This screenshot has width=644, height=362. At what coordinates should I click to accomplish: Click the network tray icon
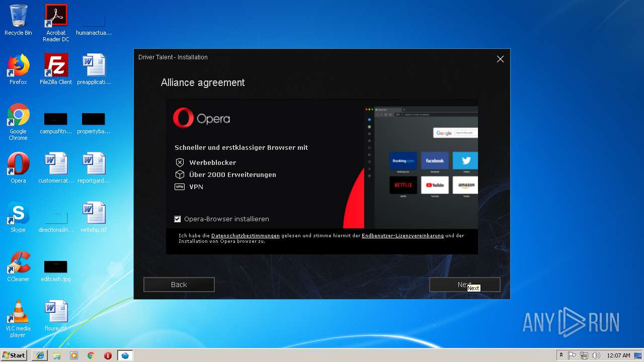584,355
